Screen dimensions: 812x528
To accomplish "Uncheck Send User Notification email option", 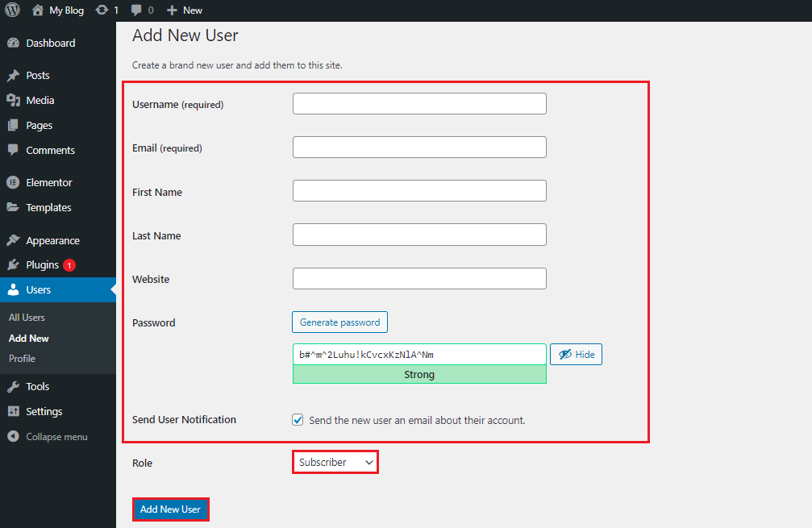I will [x=298, y=419].
